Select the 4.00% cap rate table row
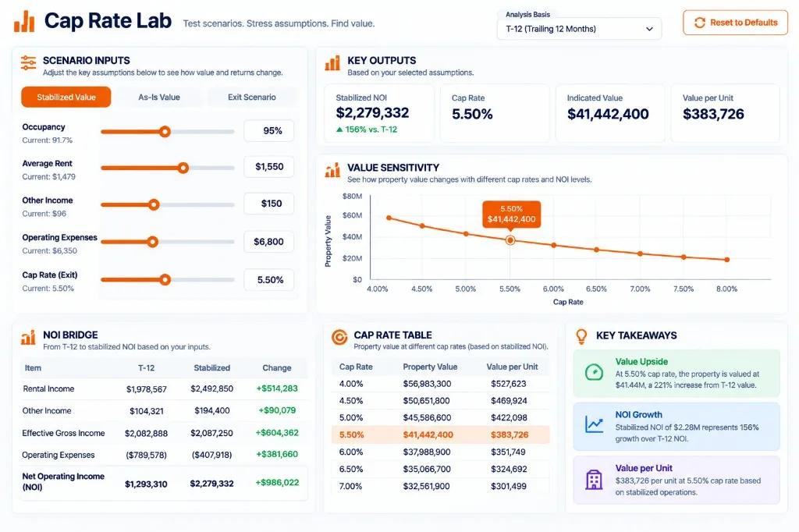Viewport: 799px width, 532px height. pos(441,384)
